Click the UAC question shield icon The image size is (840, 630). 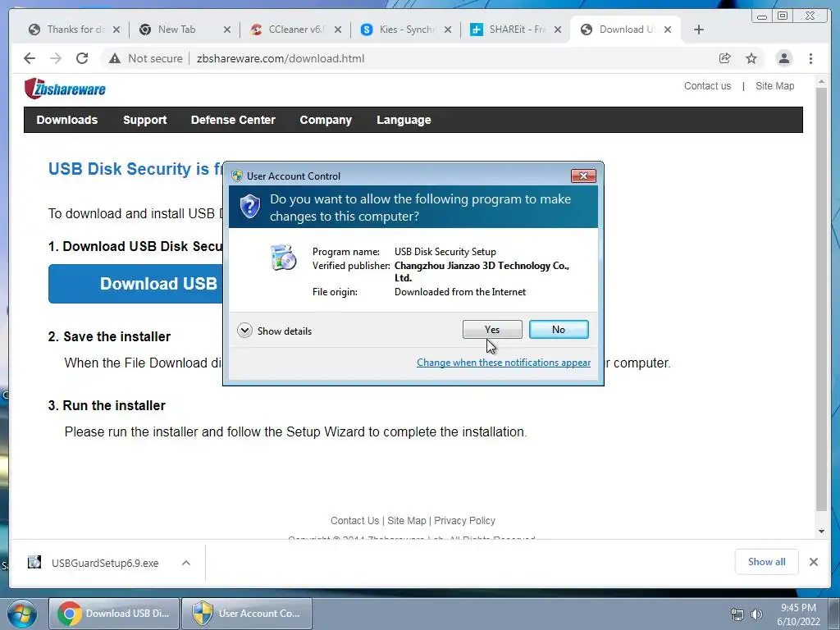pos(249,207)
